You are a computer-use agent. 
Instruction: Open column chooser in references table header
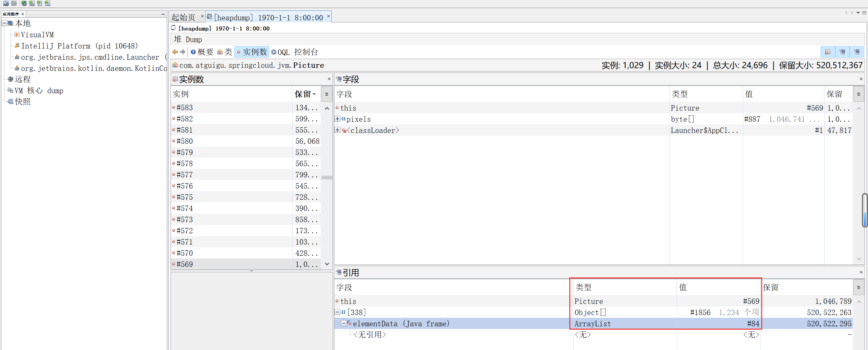tap(859, 287)
